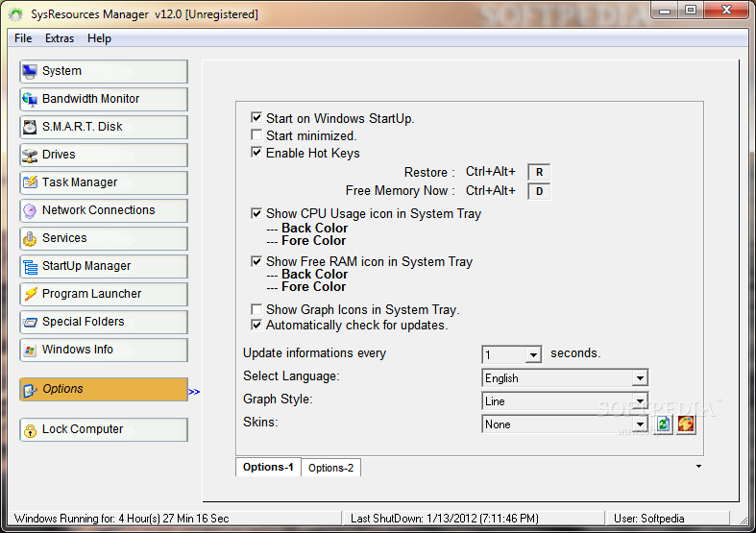Enable Show Graph Icons in System Tray

coord(256,309)
